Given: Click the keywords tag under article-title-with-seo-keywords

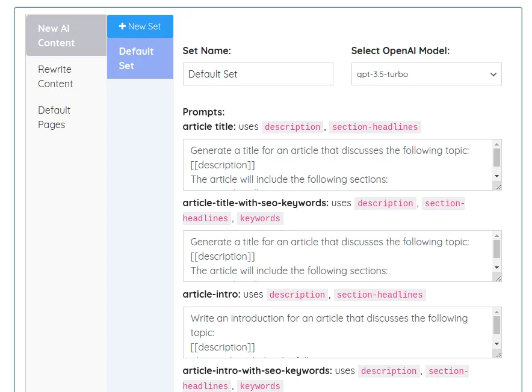Looking at the screenshot, I should [x=260, y=218].
